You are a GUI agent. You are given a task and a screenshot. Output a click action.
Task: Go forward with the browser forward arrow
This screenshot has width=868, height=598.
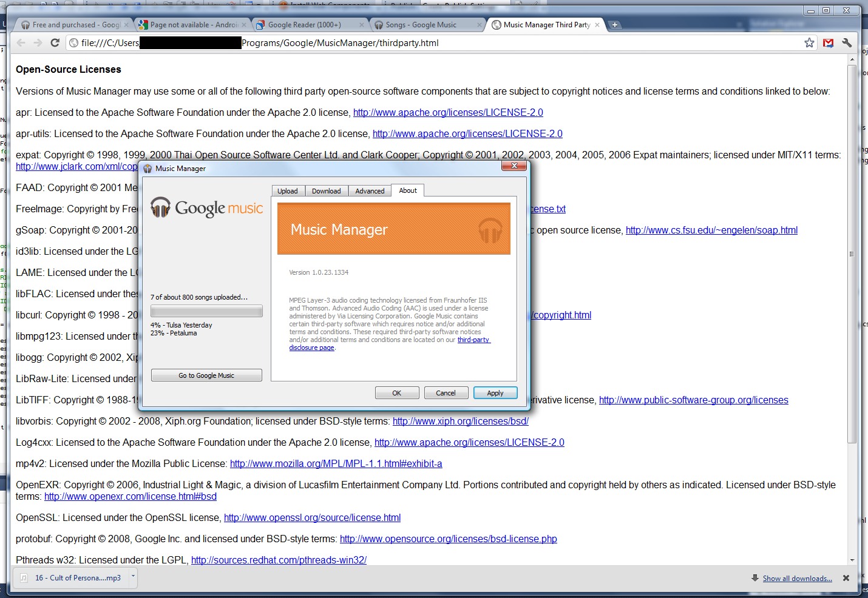point(38,43)
